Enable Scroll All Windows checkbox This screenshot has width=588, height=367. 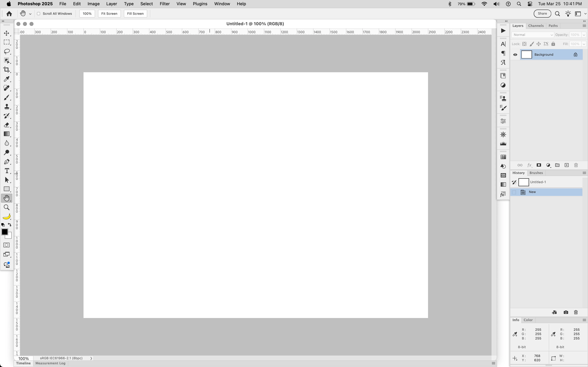click(x=38, y=14)
